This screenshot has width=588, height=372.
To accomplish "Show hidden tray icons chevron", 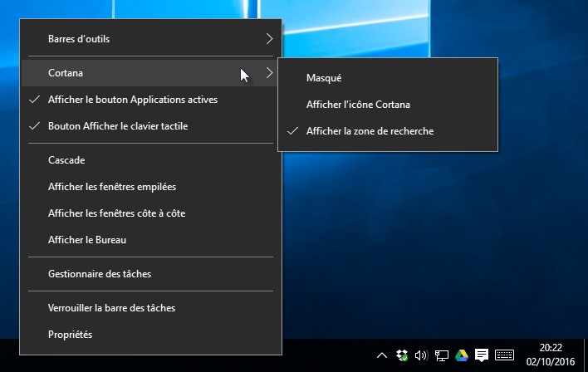I will pos(382,355).
